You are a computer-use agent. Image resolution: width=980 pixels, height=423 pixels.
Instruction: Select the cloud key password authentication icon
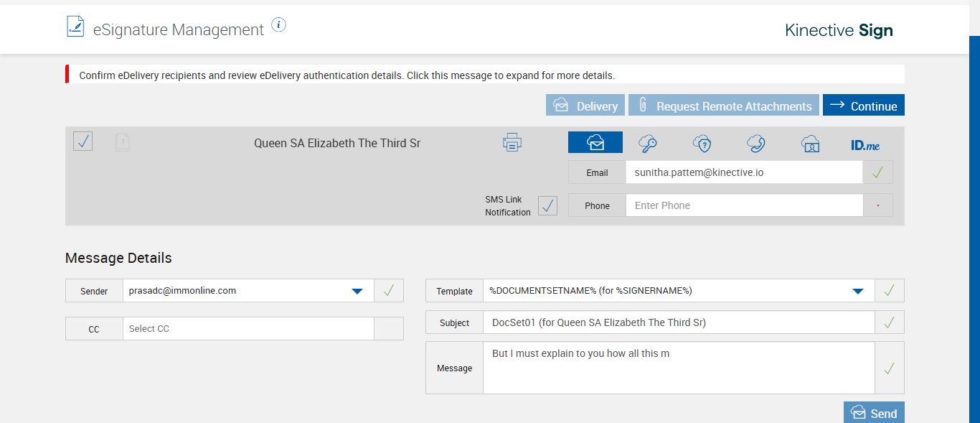tap(648, 144)
